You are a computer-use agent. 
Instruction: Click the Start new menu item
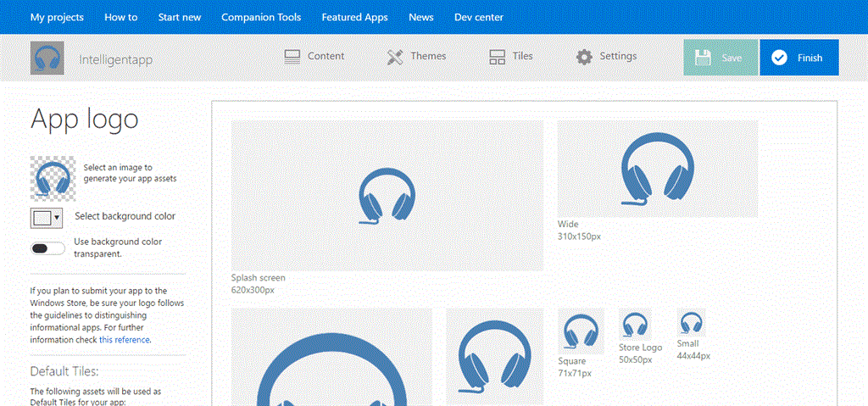179,17
